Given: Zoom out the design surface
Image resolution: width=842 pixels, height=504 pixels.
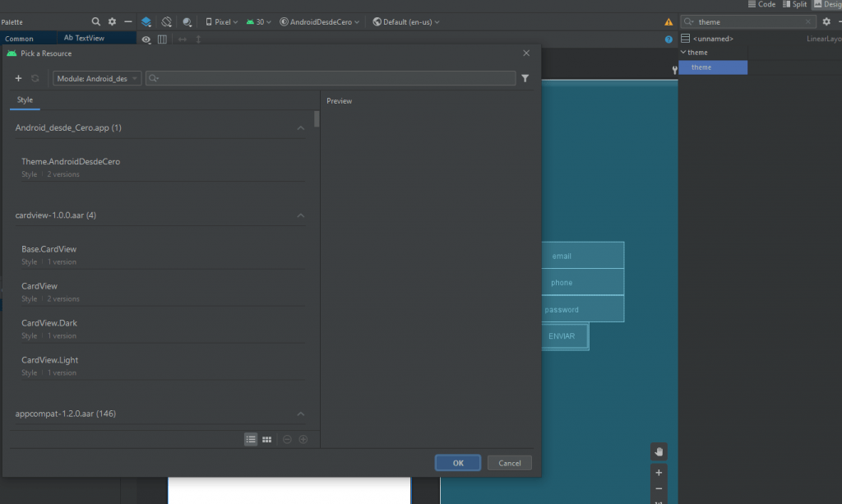Looking at the screenshot, I should (659, 488).
